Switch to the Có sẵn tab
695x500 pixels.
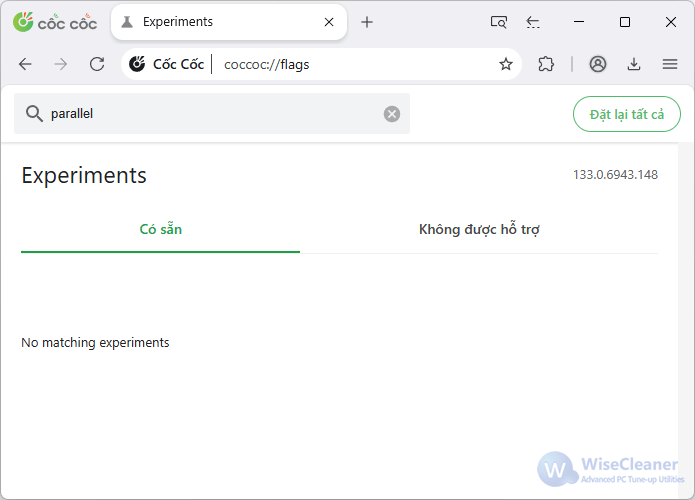160,229
